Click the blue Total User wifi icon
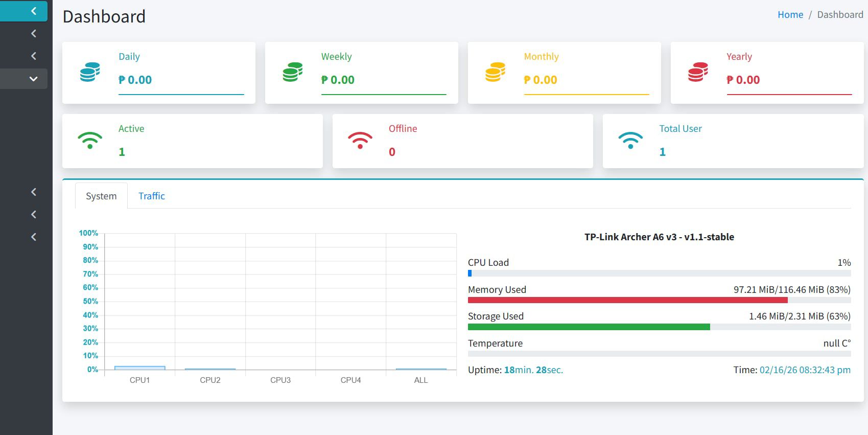The image size is (868, 435). click(630, 141)
